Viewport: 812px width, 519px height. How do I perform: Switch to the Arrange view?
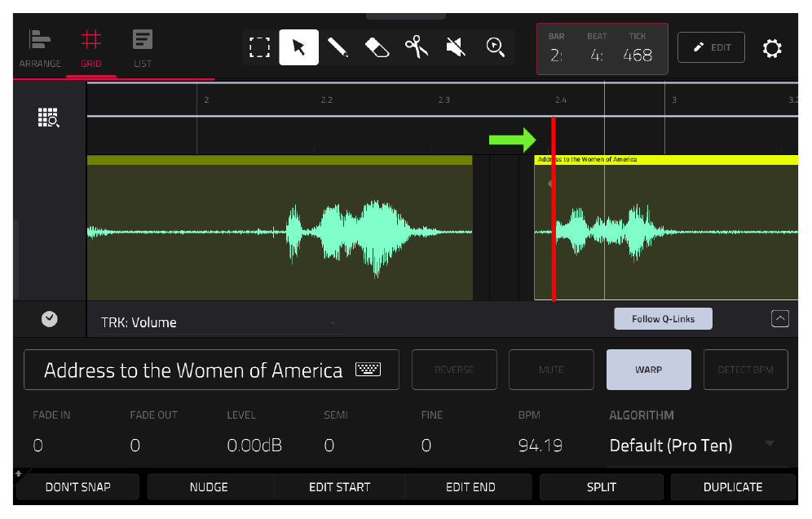point(40,49)
